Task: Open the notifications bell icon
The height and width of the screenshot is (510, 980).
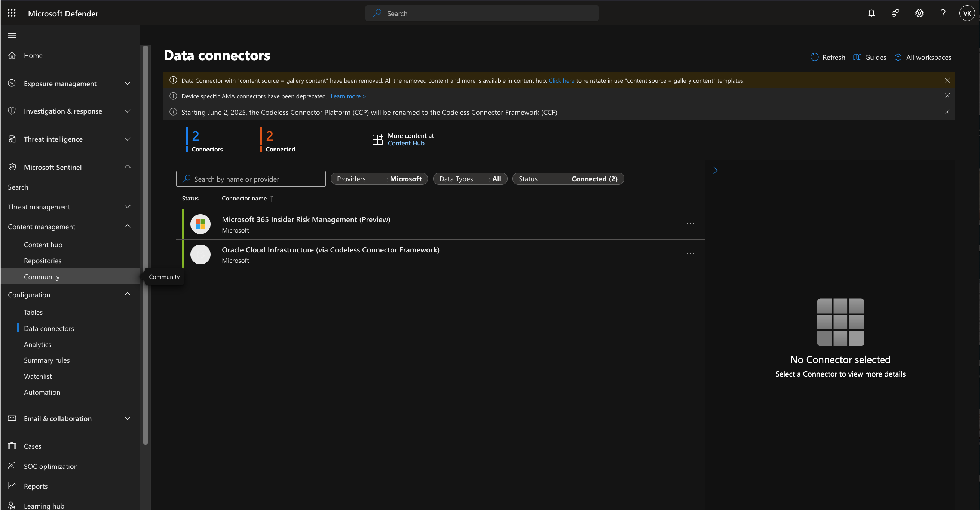Action: pyautogui.click(x=871, y=13)
